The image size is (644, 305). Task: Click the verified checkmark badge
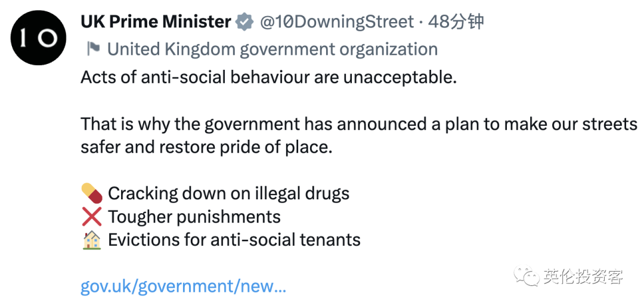[244, 21]
